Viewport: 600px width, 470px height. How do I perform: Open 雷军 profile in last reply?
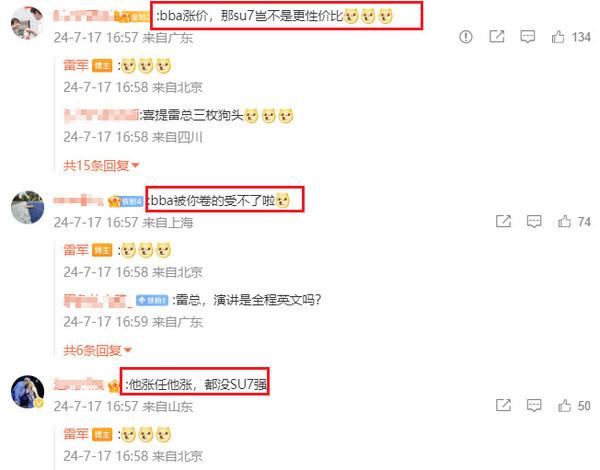point(76,434)
